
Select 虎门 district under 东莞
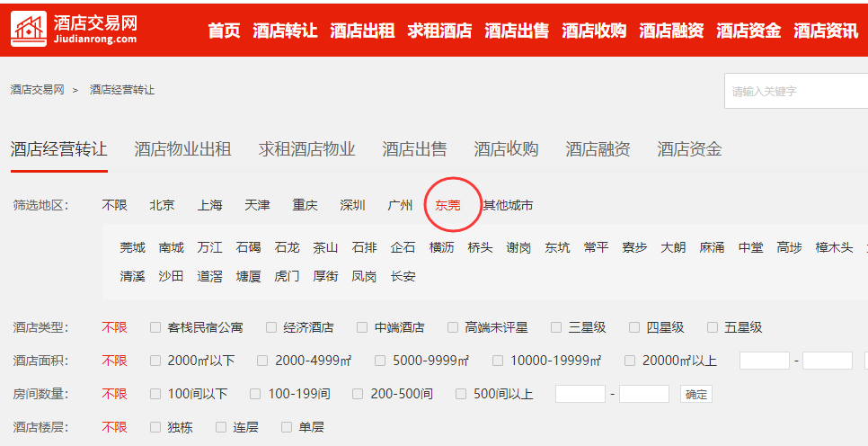[x=288, y=276]
